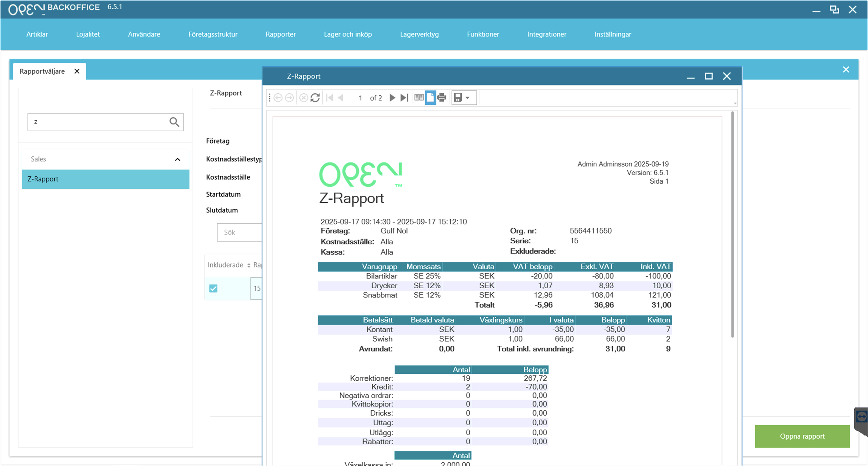Screen dimensions: 868x466
Task: Open the save/export dropdown
Action: (x=467, y=98)
